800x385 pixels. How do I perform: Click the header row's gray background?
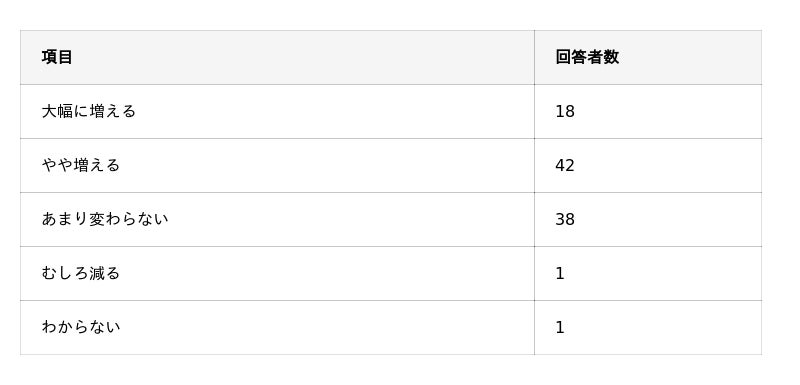[x=306, y=57]
